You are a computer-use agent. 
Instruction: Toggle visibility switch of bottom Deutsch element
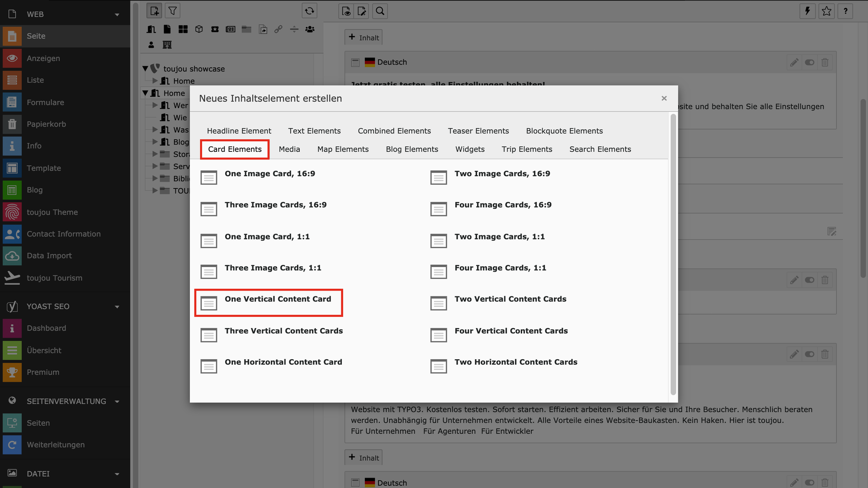[810, 482]
